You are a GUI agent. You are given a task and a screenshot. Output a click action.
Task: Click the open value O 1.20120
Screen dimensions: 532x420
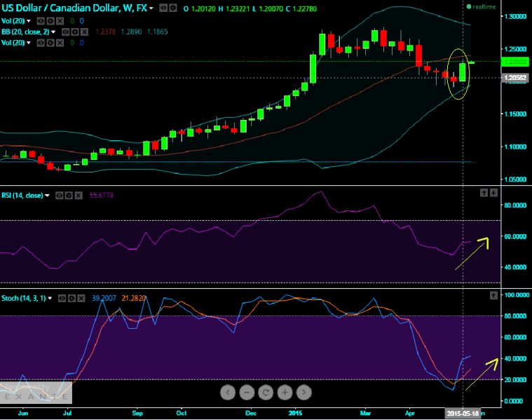[x=200, y=9]
